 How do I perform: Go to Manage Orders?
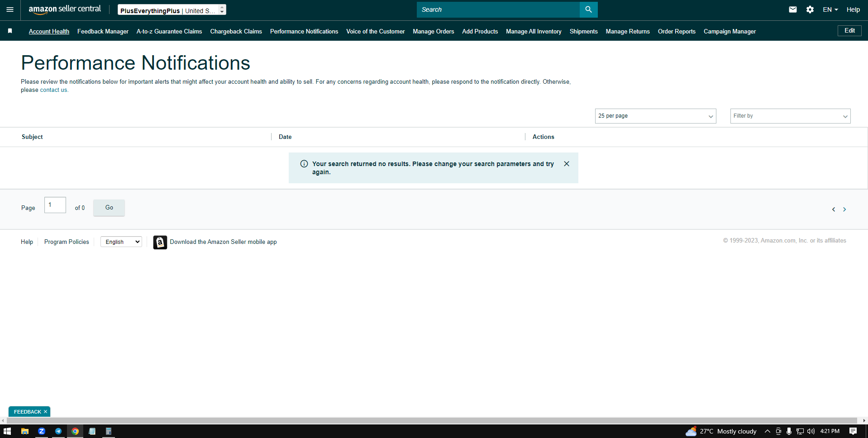tap(433, 31)
